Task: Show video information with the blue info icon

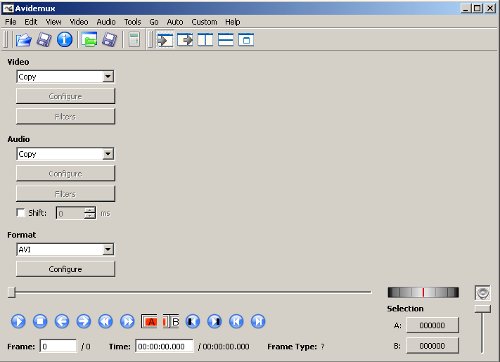Action: [x=65, y=40]
